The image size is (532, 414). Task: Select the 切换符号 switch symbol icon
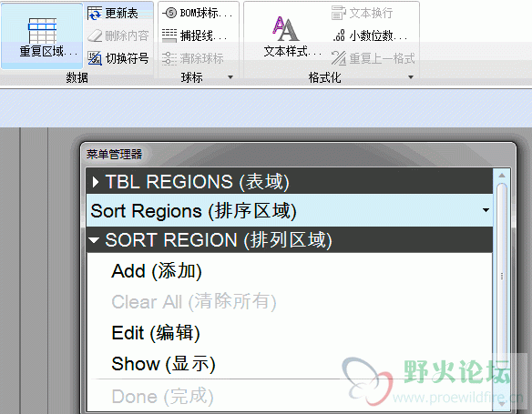[x=95, y=58]
